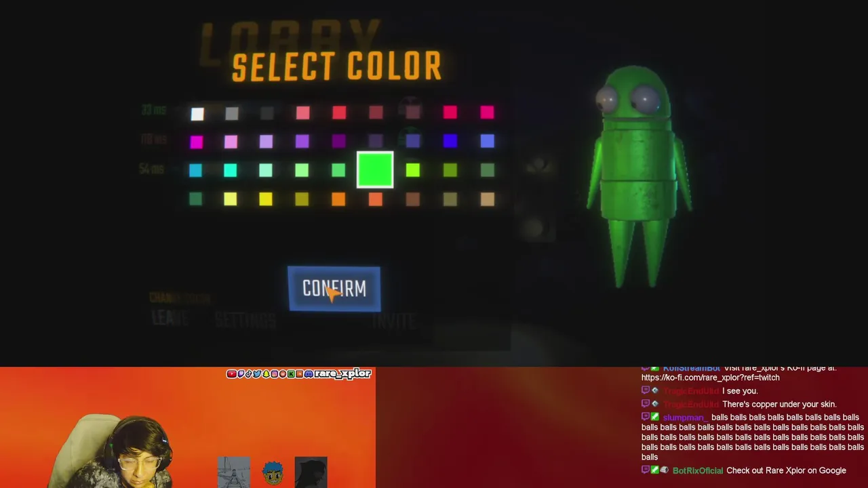
Task: Choose the tan beige swatch ending bottom row
Action: [487, 199]
